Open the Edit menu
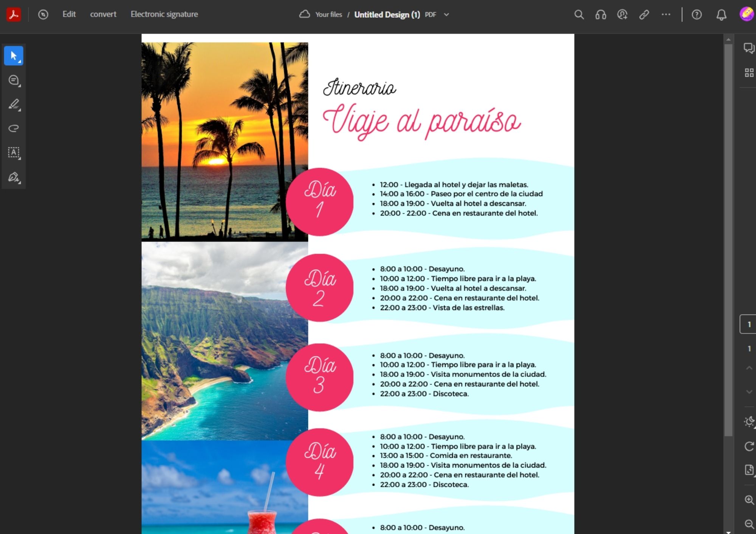 pyautogui.click(x=69, y=14)
